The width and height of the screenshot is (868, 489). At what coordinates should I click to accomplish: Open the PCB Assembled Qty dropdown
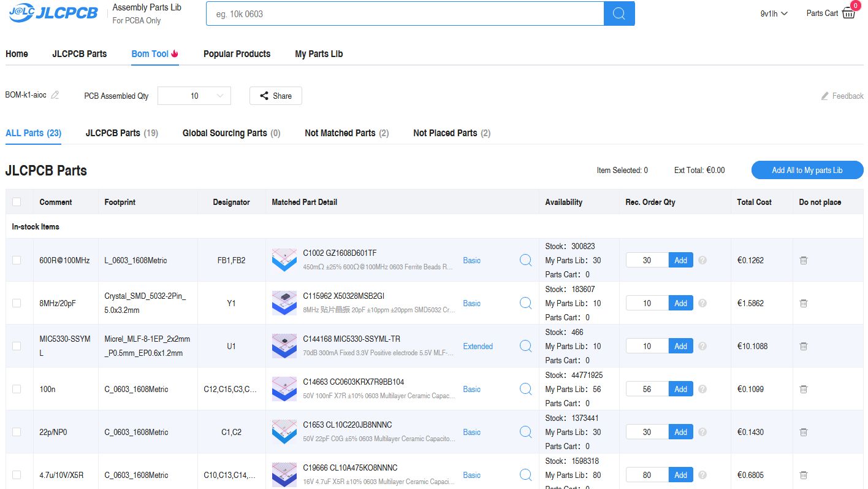point(194,96)
